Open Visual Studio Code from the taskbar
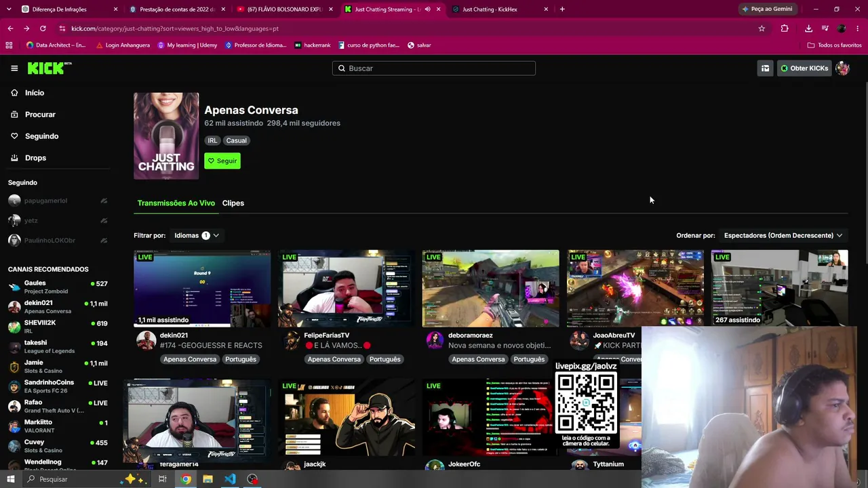 (x=231, y=479)
